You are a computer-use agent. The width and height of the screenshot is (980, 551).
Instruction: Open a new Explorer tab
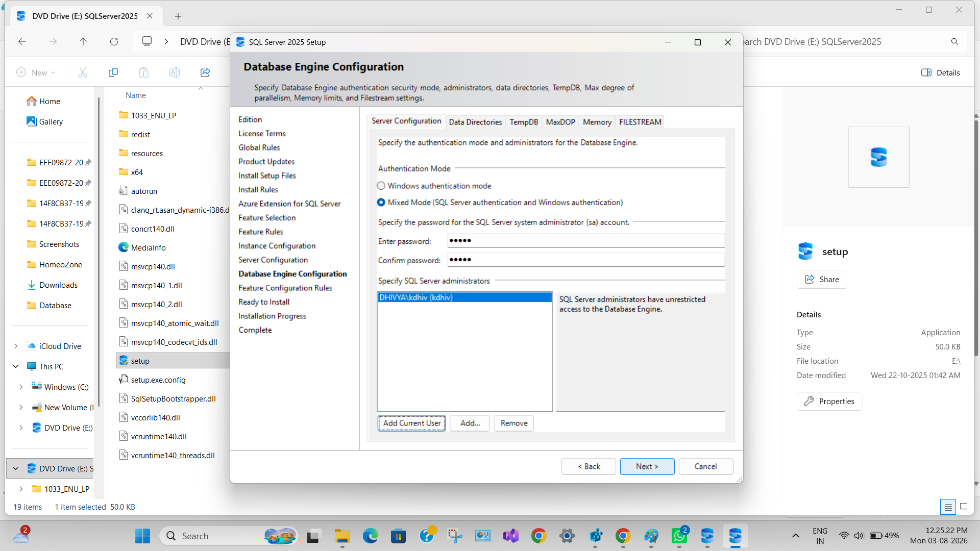pyautogui.click(x=178, y=16)
